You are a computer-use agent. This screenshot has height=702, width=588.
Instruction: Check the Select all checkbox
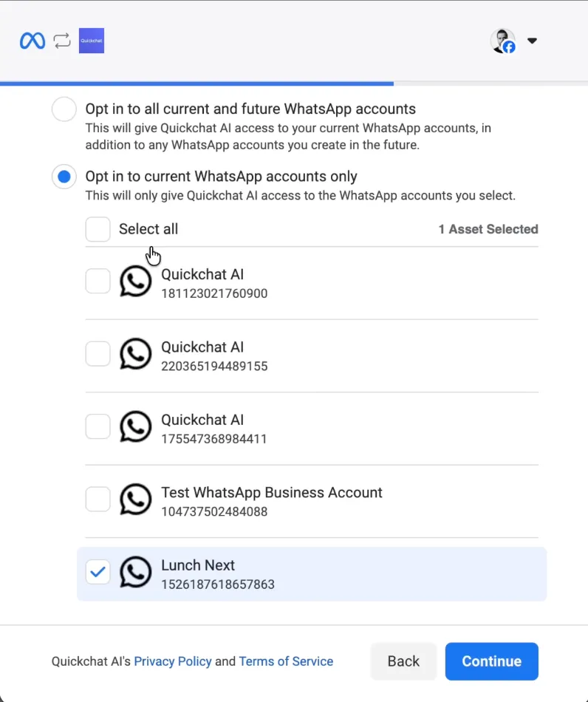(x=98, y=229)
